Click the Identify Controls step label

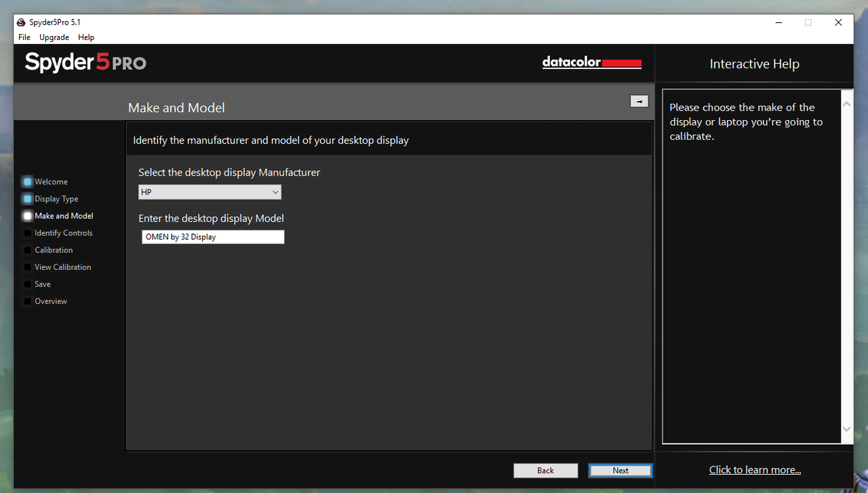pyautogui.click(x=63, y=233)
